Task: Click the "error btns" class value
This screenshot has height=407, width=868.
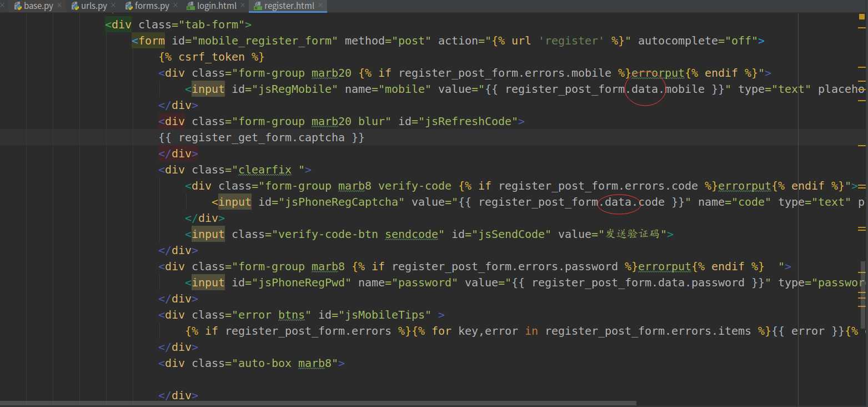Action: [272, 315]
